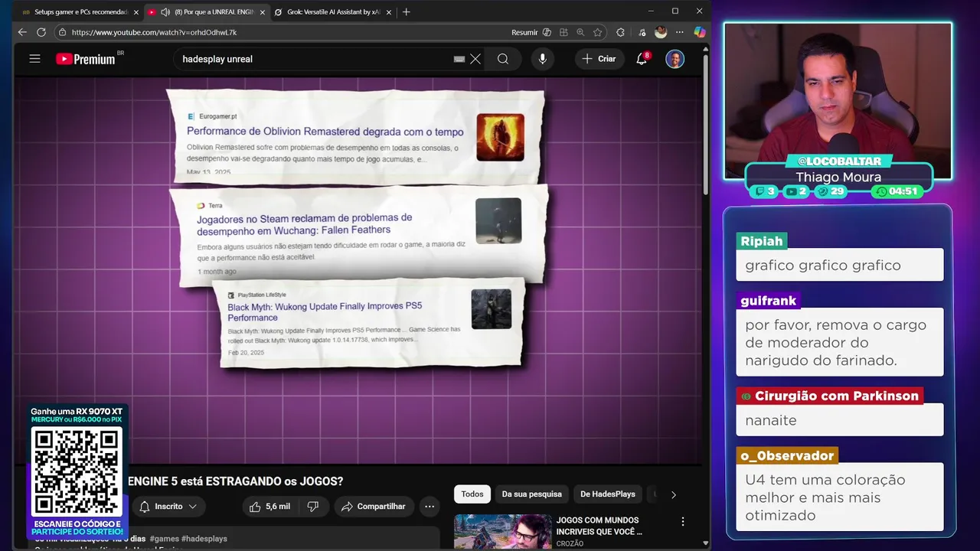Reload the current page
This screenshot has height=551, width=980.
point(41,32)
